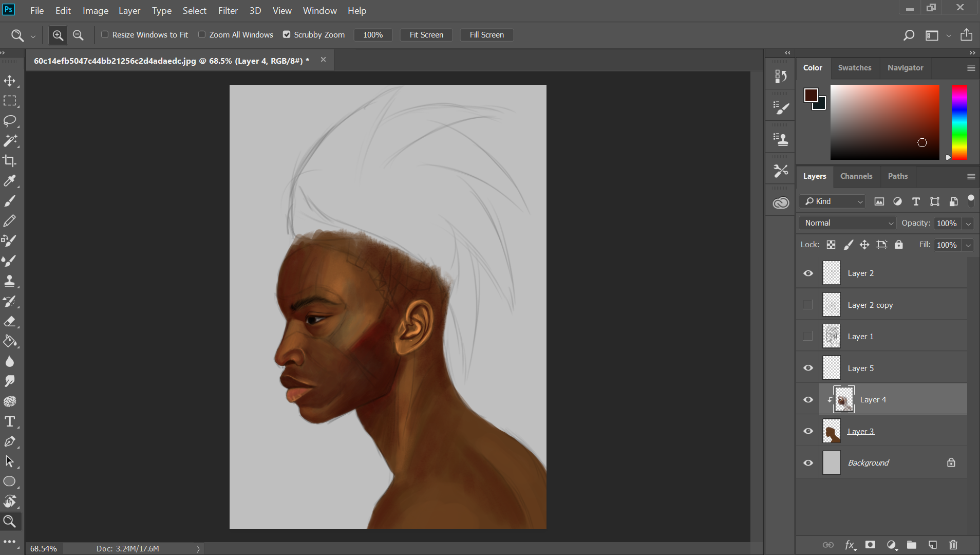Open the Creative Cloud Libraries panel icon
This screenshot has width=980, height=555.
(781, 203)
